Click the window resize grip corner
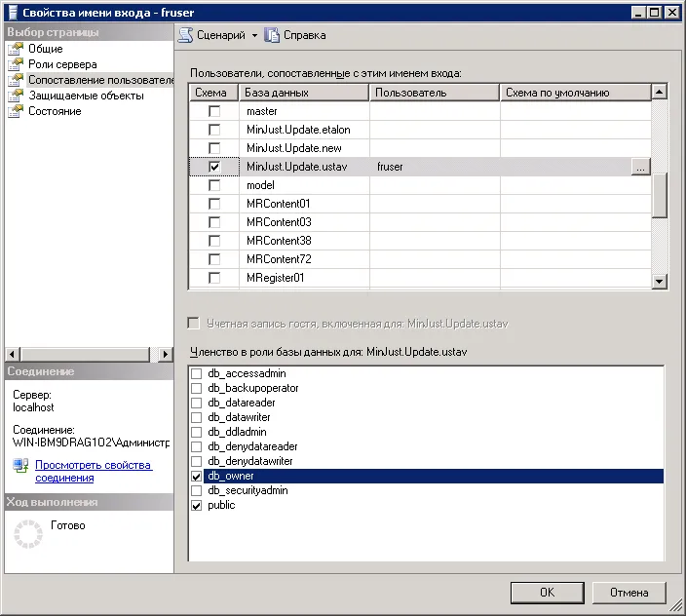Image resolution: width=686 pixels, height=616 pixels. pyautogui.click(x=676, y=605)
